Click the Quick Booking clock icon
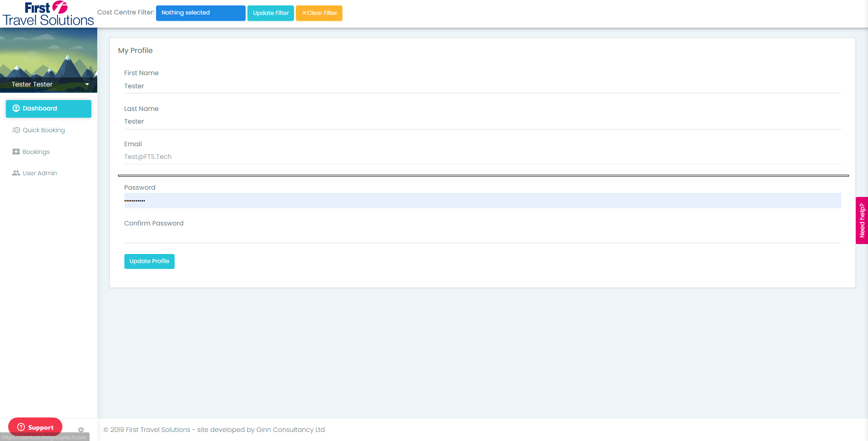 click(16, 130)
